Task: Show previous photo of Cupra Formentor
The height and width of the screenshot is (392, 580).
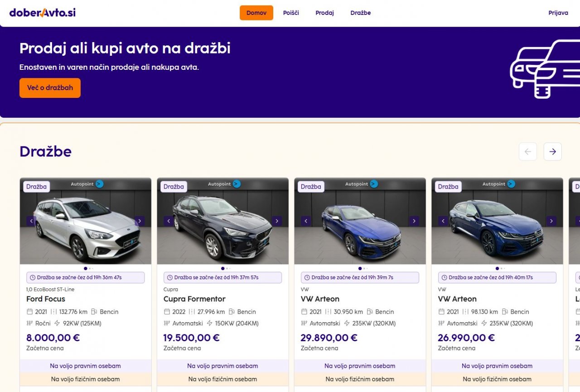Action: (169, 221)
